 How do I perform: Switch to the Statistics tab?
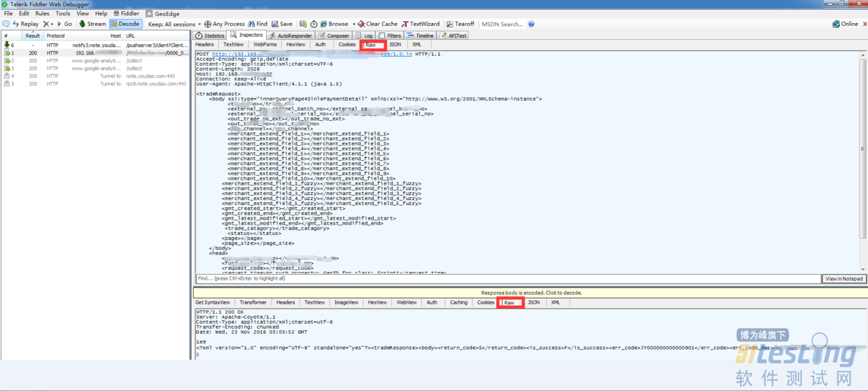[210, 35]
